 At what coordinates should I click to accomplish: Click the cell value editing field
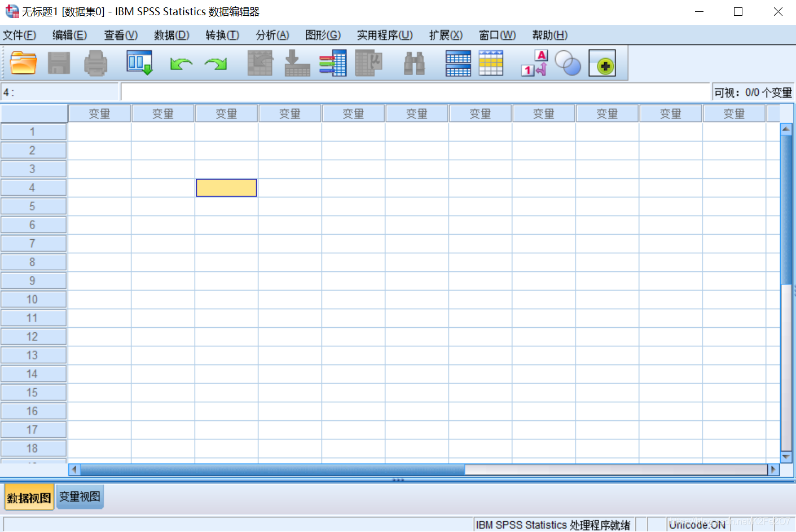pos(415,92)
